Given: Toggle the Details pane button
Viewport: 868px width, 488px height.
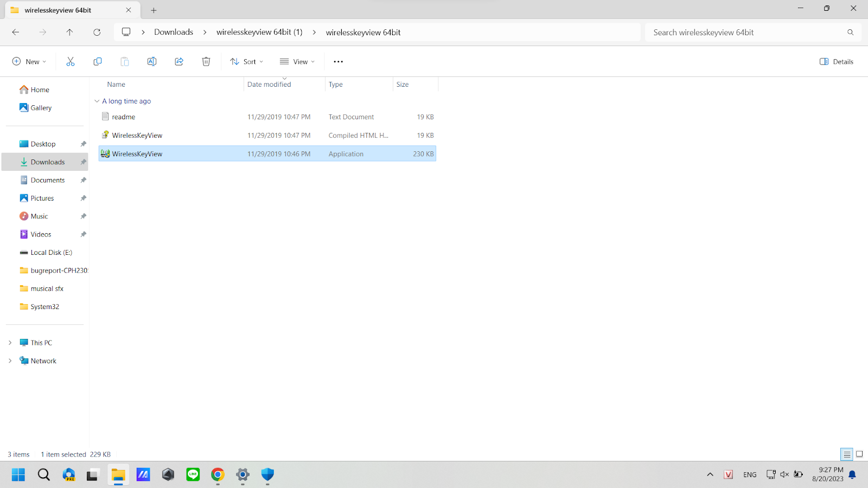Looking at the screenshot, I should (837, 62).
